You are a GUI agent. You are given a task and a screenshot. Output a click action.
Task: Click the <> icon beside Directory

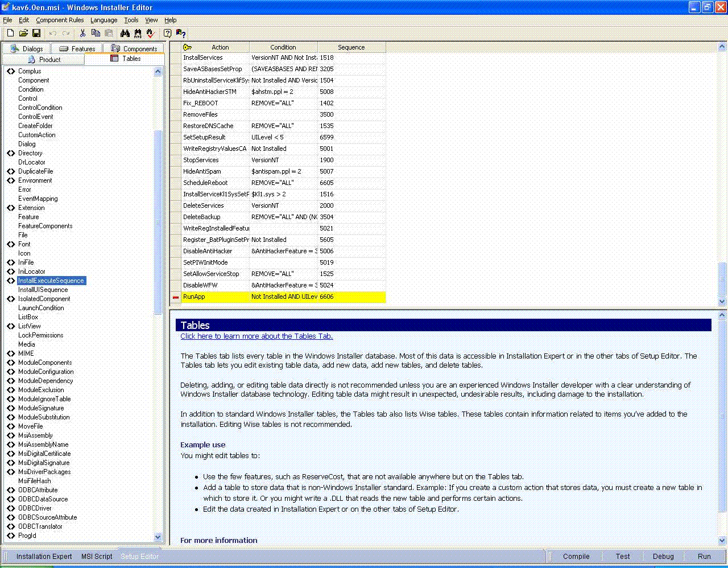pos(11,153)
